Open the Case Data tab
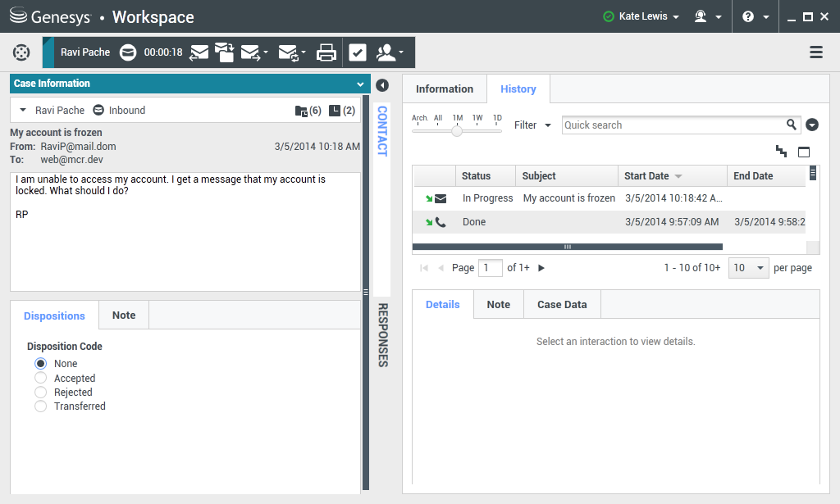 [562, 304]
